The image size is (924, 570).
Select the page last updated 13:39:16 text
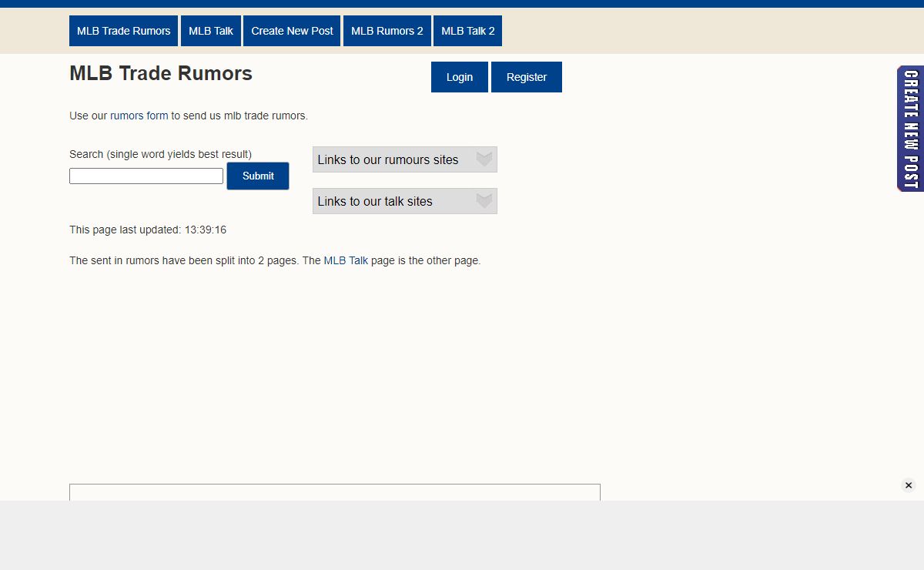[148, 230]
